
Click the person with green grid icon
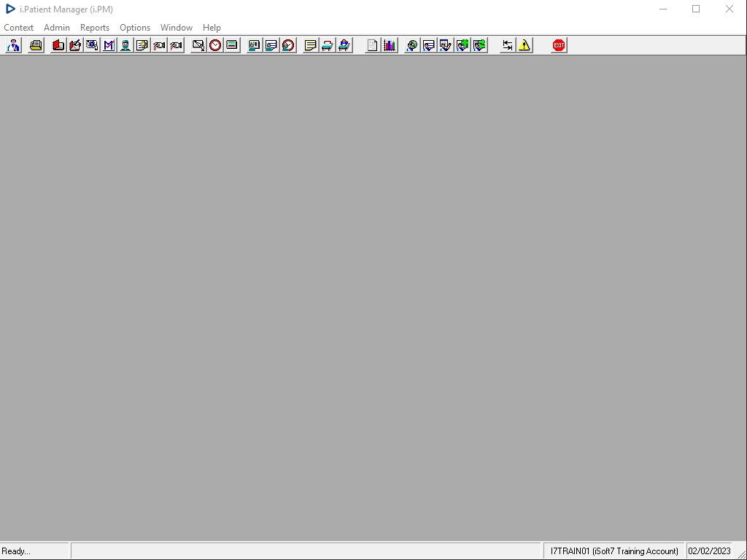tap(462, 45)
